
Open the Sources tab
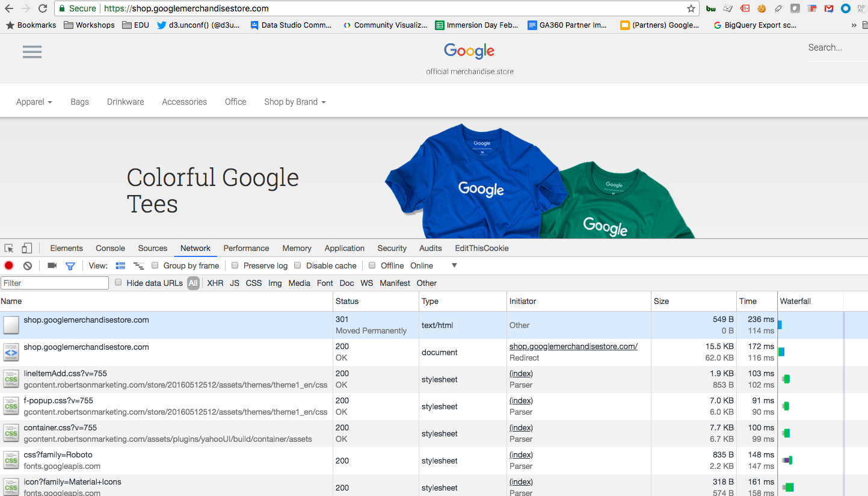[x=153, y=248]
